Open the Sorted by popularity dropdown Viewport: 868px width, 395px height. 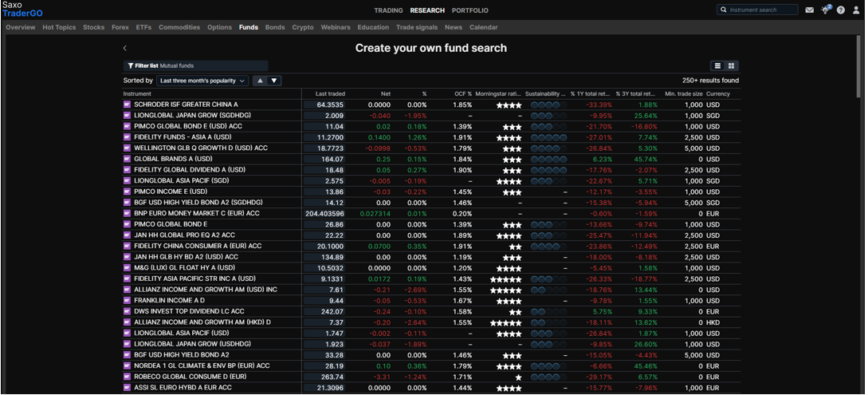pyautogui.click(x=202, y=81)
